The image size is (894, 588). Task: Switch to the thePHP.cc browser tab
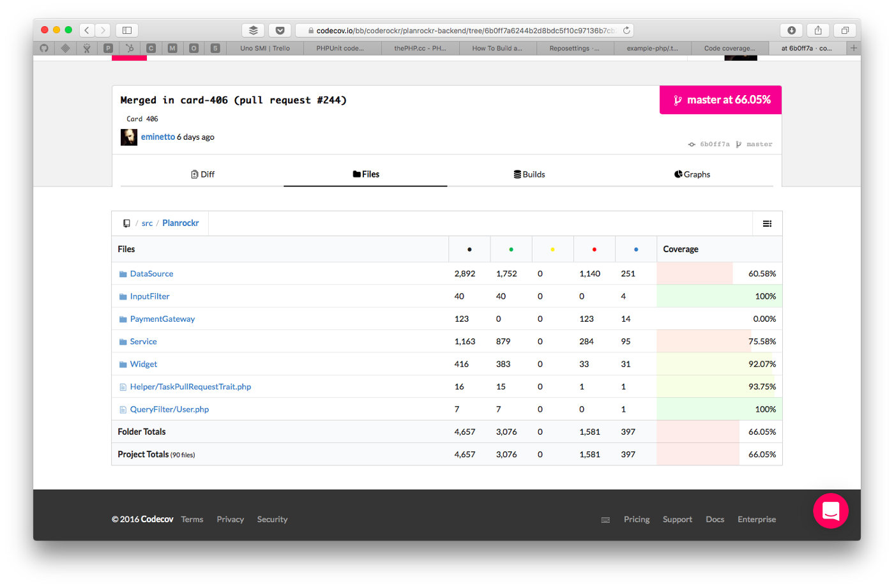[x=420, y=48]
